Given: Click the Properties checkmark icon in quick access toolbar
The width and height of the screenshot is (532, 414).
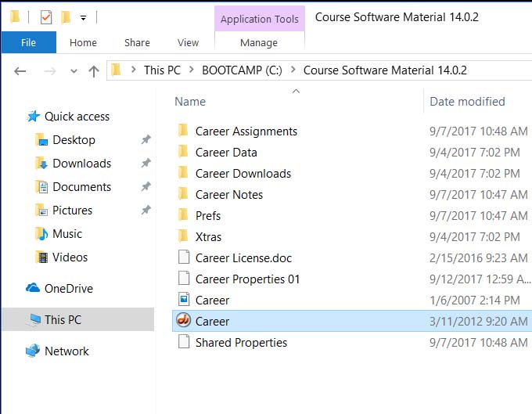Looking at the screenshot, I should tap(46, 17).
